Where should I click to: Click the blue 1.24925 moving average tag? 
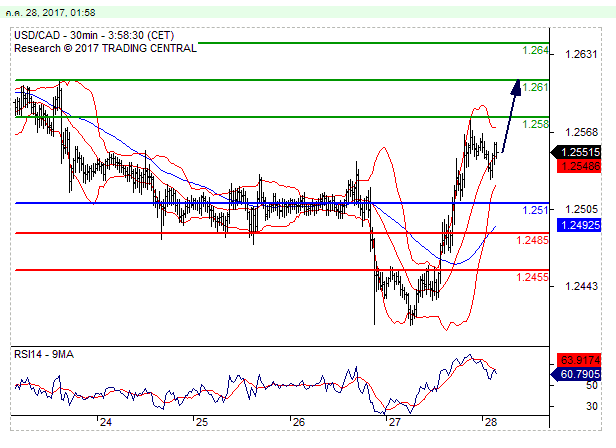(x=579, y=225)
